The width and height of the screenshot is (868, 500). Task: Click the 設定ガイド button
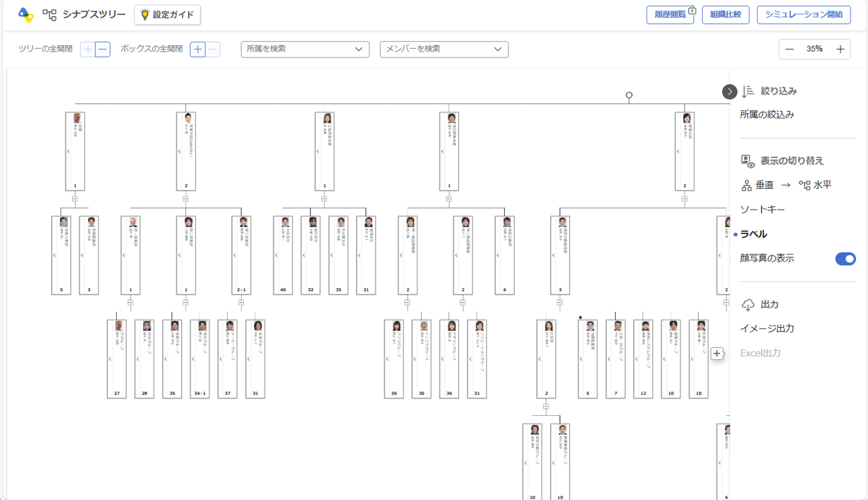pos(167,15)
